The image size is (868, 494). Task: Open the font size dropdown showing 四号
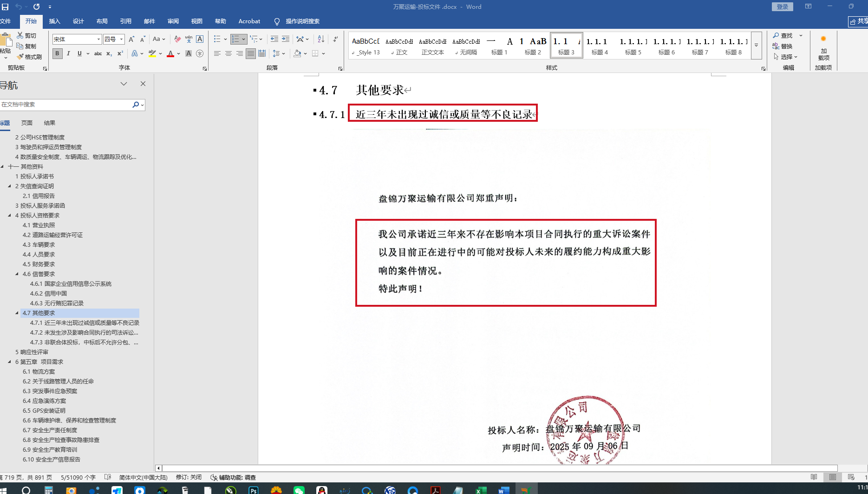coord(122,40)
